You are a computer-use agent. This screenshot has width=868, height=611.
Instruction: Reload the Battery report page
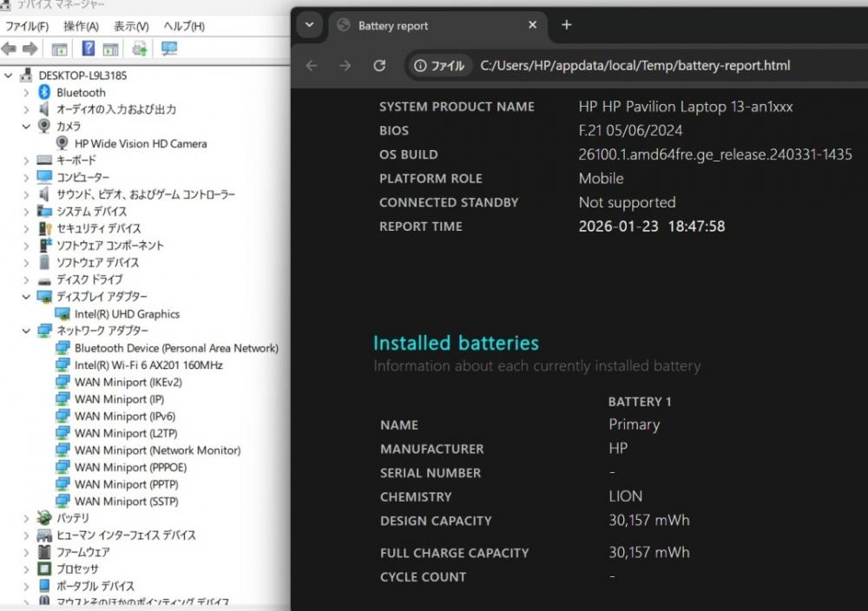379,65
